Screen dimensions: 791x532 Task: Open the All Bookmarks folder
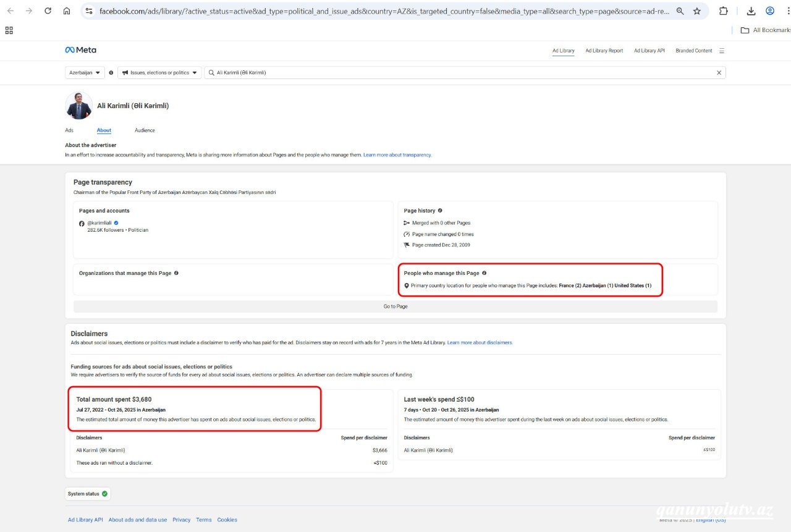766,30
